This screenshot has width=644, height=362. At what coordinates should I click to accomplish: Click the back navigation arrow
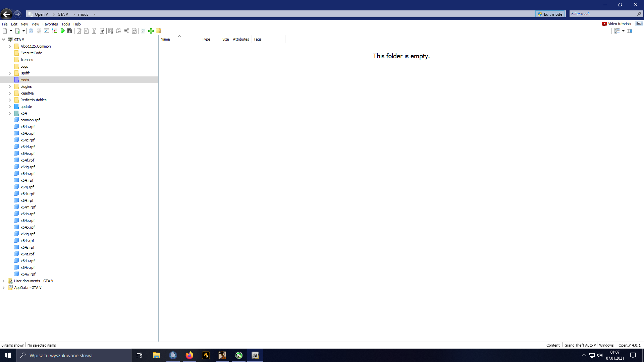click(x=6, y=14)
